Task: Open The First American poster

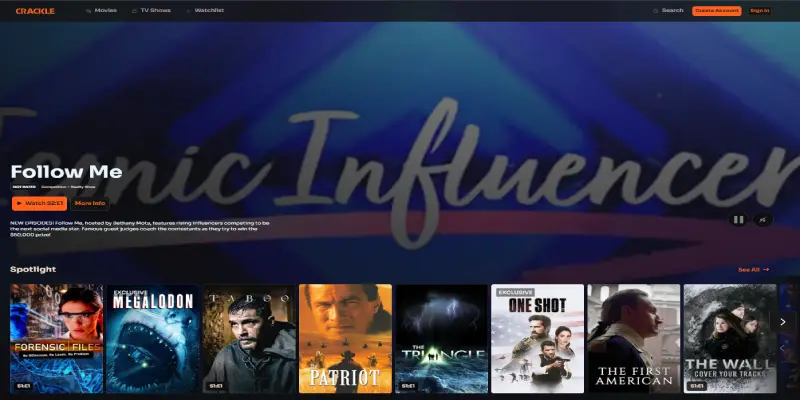Action: pyautogui.click(x=633, y=338)
